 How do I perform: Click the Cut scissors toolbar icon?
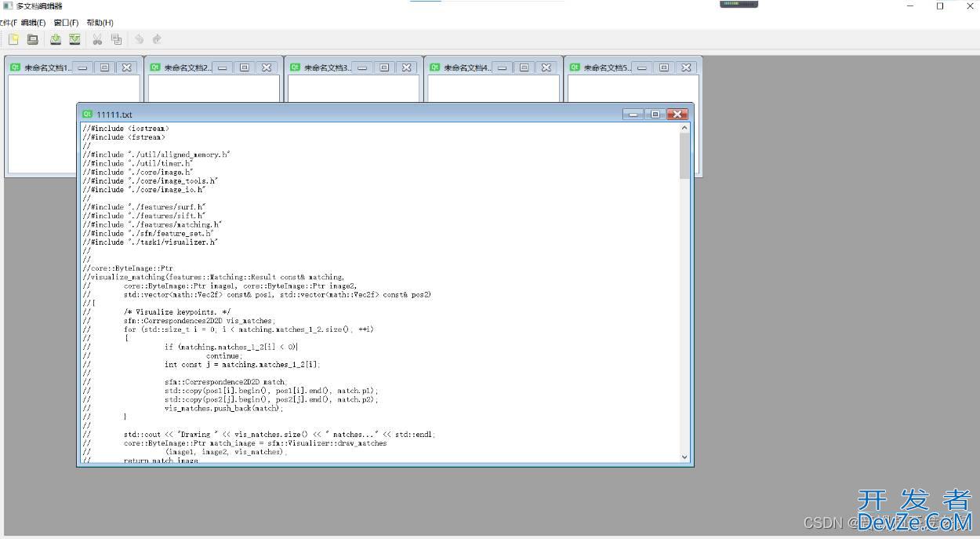pyautogui.click(x=97, y=39)
